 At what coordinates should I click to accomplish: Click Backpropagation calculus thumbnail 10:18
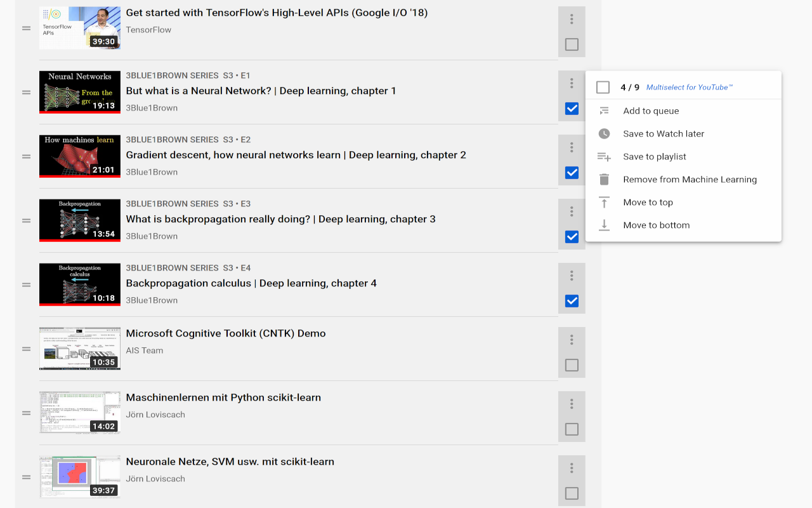(80, 284)
